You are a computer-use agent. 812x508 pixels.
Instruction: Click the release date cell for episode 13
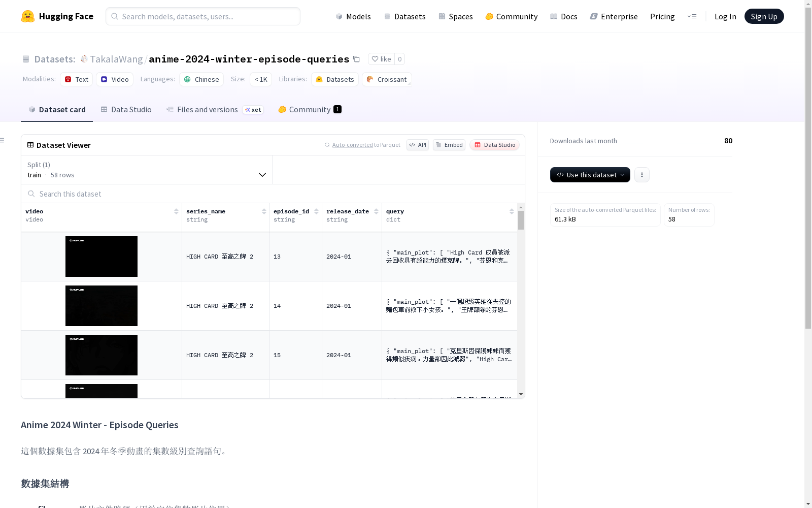tap(352, 257)
